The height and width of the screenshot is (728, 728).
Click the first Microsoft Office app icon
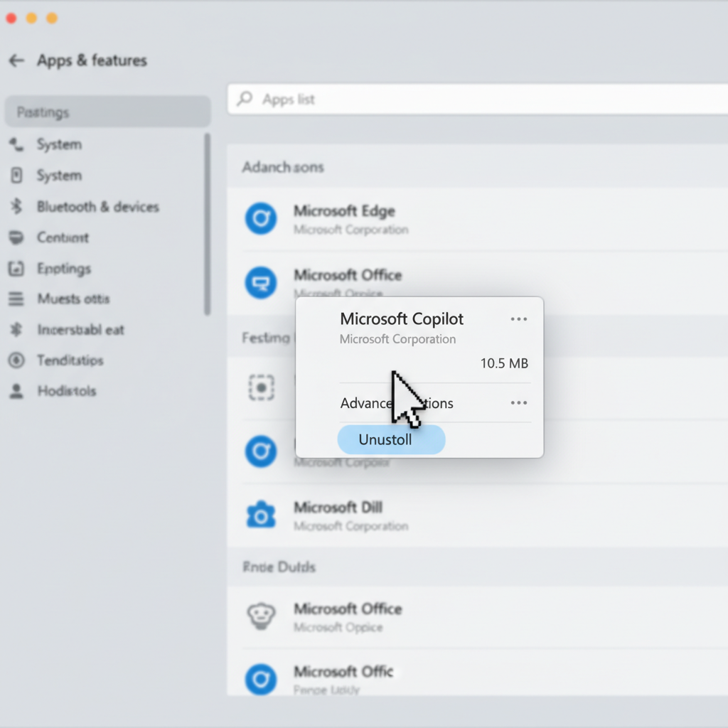(x=261, y=283)
